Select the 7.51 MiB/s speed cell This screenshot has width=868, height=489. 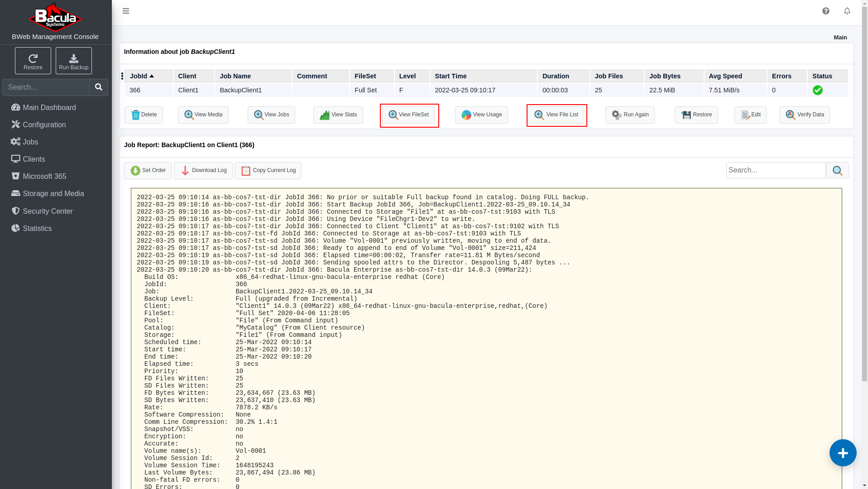click(735, 90)
